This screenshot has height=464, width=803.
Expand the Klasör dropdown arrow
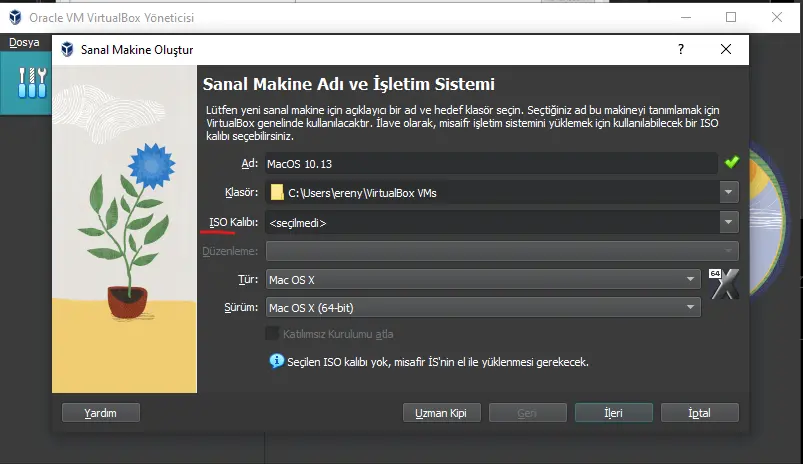click(x=728, y=193)
